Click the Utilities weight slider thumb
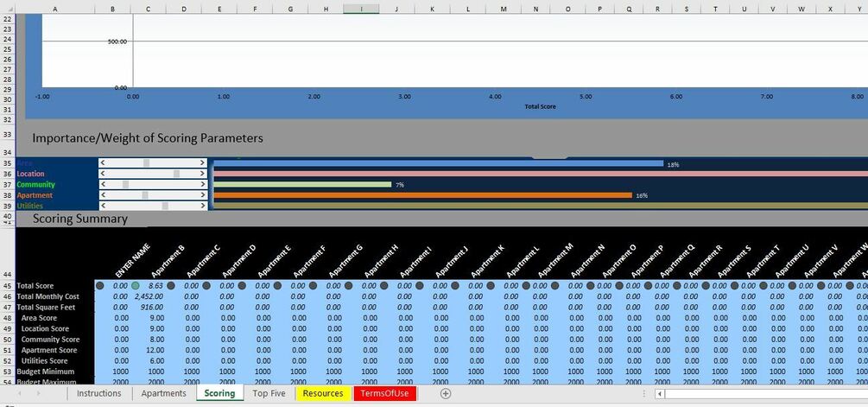 (165, 206)
